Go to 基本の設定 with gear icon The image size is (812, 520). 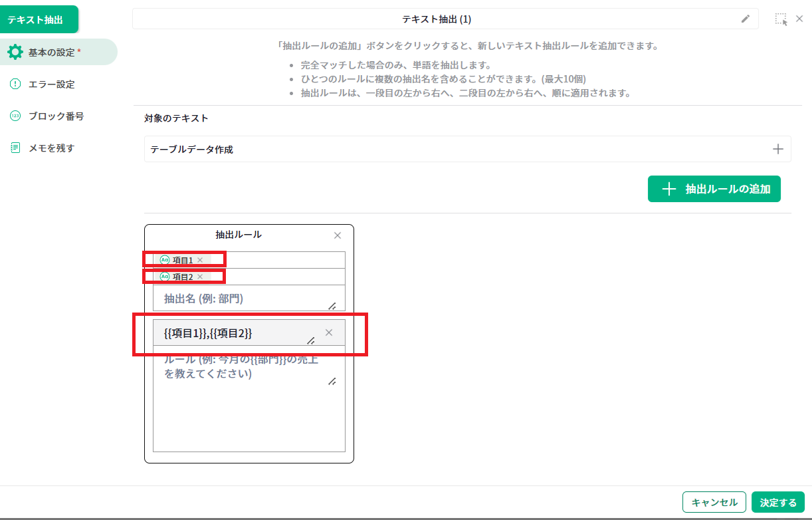pos(53,52)
